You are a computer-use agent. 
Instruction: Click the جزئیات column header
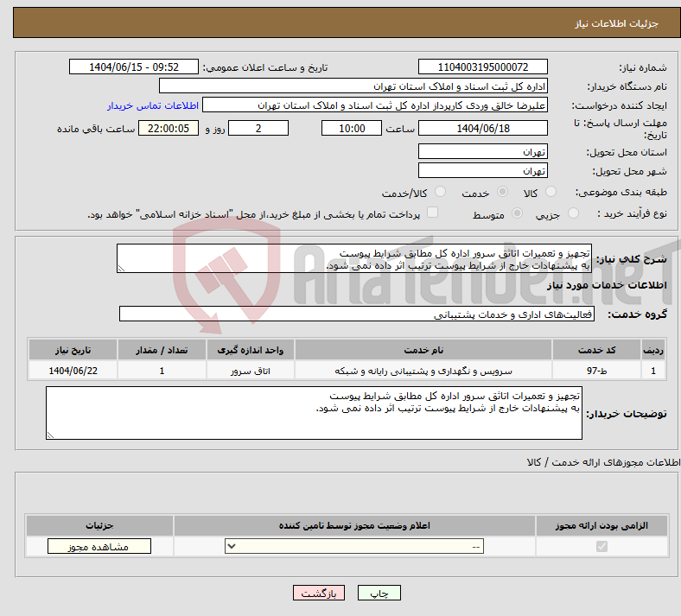(99, 525)
